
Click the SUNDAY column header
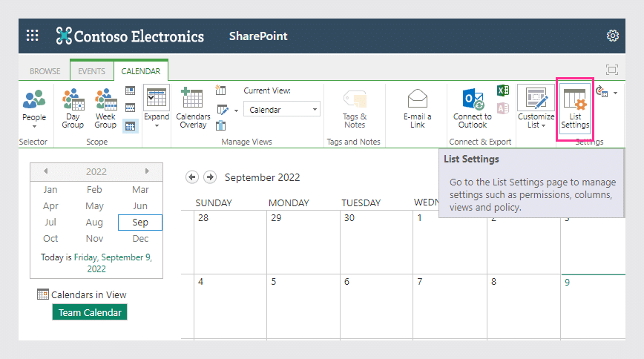click(214, 203)
